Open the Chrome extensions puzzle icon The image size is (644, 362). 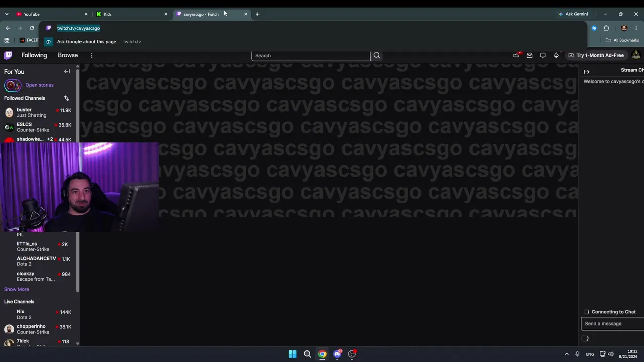click(606, 28)
